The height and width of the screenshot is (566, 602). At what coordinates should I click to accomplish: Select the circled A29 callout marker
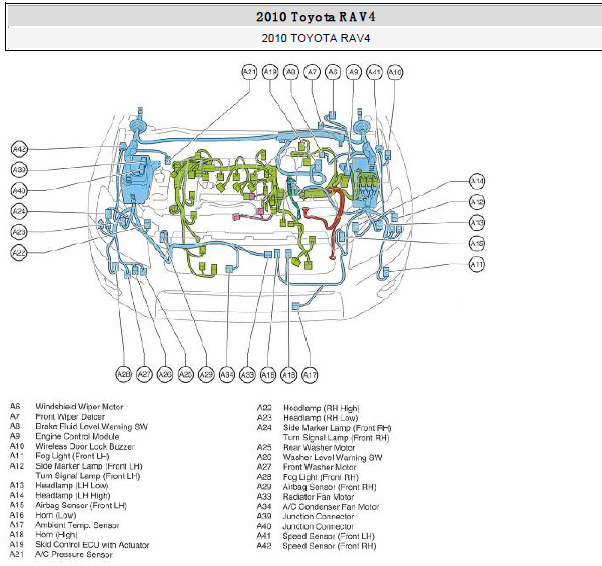[206, 374]
